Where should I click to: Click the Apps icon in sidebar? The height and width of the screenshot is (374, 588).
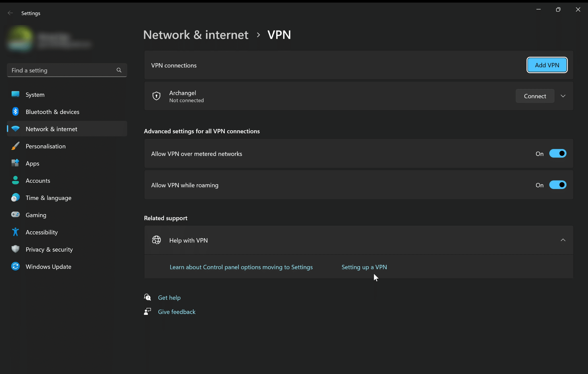click(16, 163)
